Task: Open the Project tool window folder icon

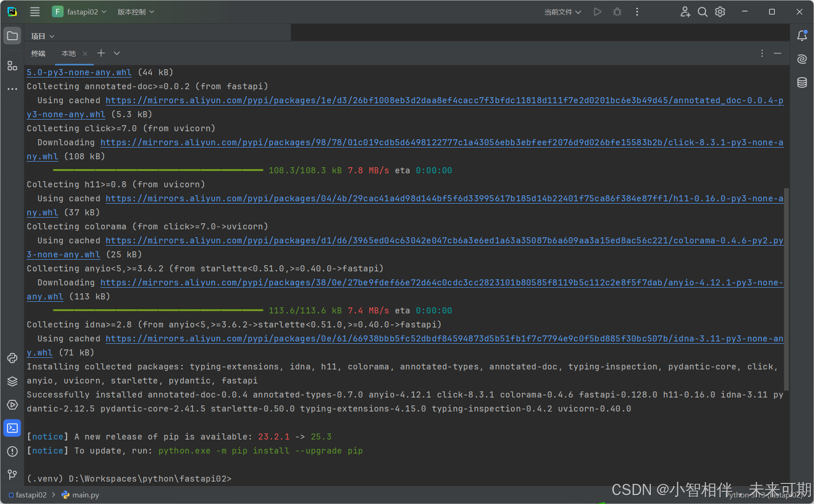Action: 13,36
